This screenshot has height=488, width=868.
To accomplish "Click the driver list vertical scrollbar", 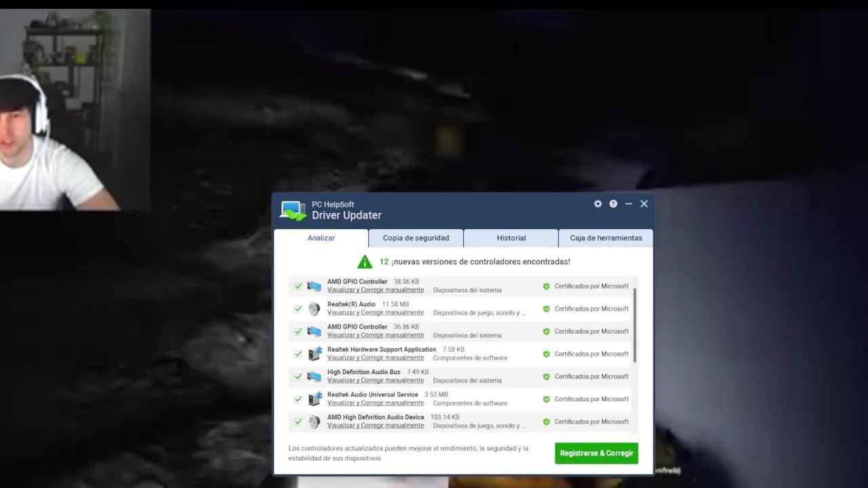I will click(635, 325).
